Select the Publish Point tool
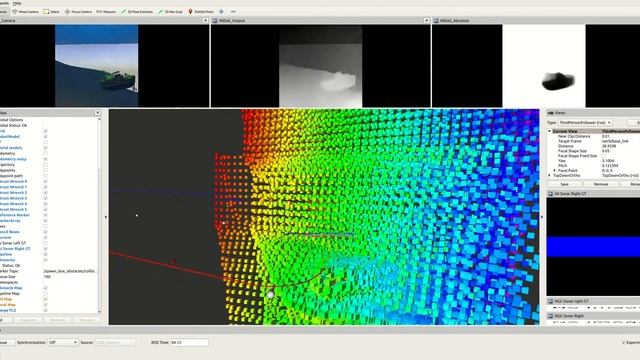This screenshot has height=360, width=640. (x=201, y=12)
